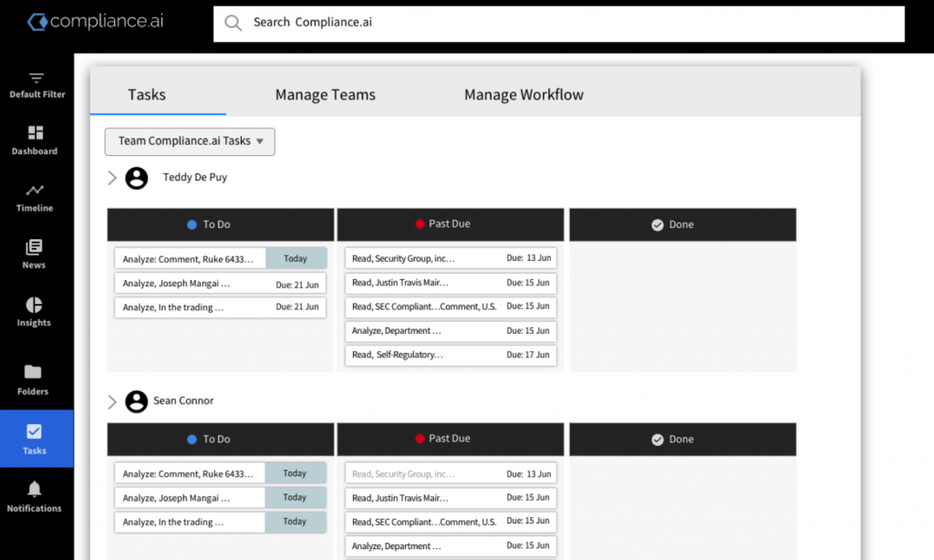This screenshot has height=560, width=934.
Task: Click Teddy De Puy's Past Due column header
Action: 451,224
